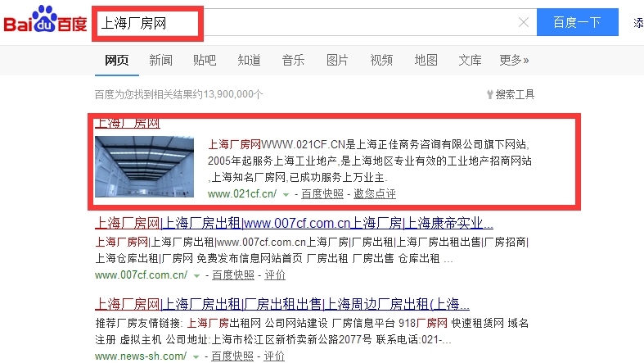Expand dropdown arrow next to www.007cf.com.cn/

click(196, 276)
